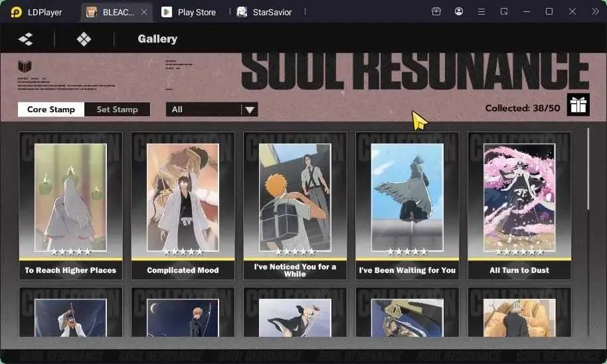Click I've Been Waiting for You label
The height and width of the screenshot is (364, 607).
coord(407,270)
